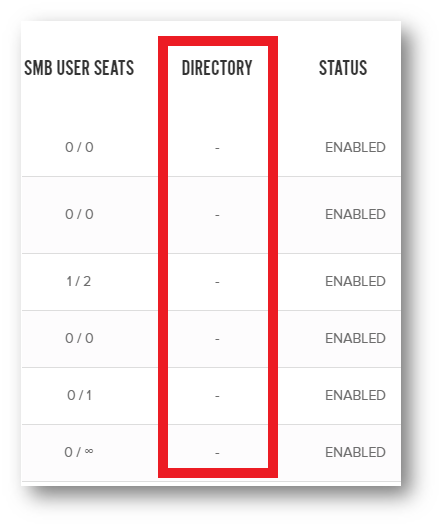This screenshot has height=528, width=443.
Task: Click ENABLED status in the second row
Action: coord(355,214)
